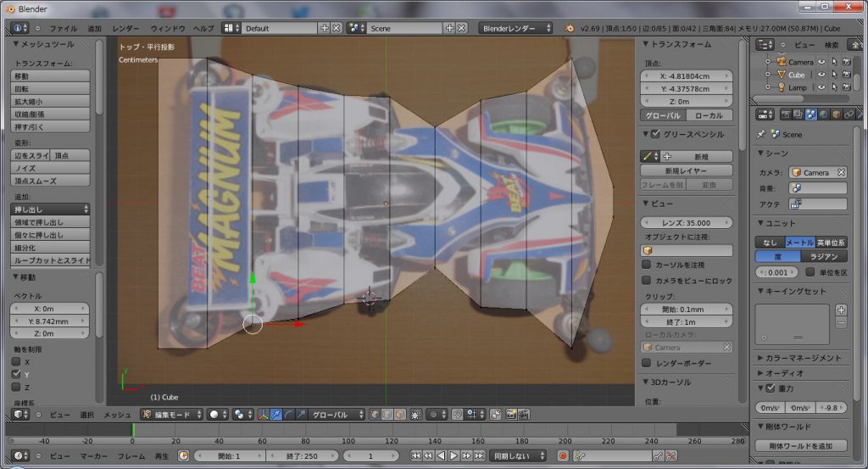The width and height of the screenshot is (868, 469).
Task: Open the 3D view editor type icon
Action: (x=21, y=414)
